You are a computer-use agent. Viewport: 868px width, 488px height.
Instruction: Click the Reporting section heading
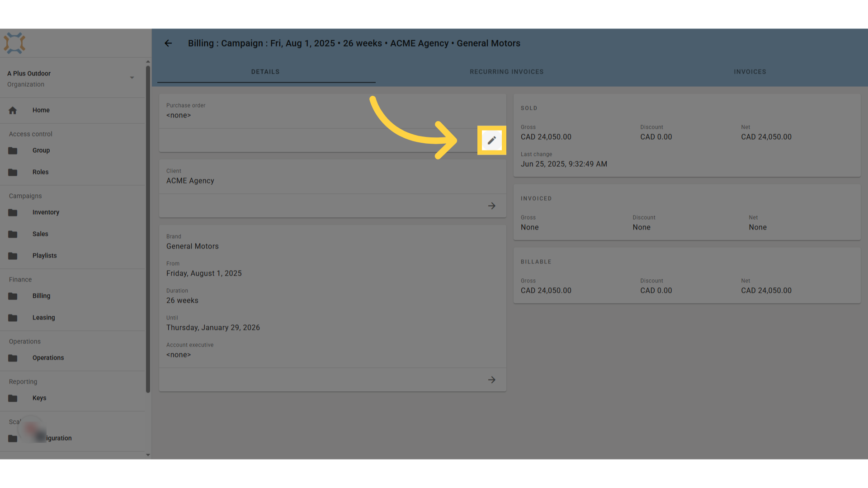click(x=23, y=382)
